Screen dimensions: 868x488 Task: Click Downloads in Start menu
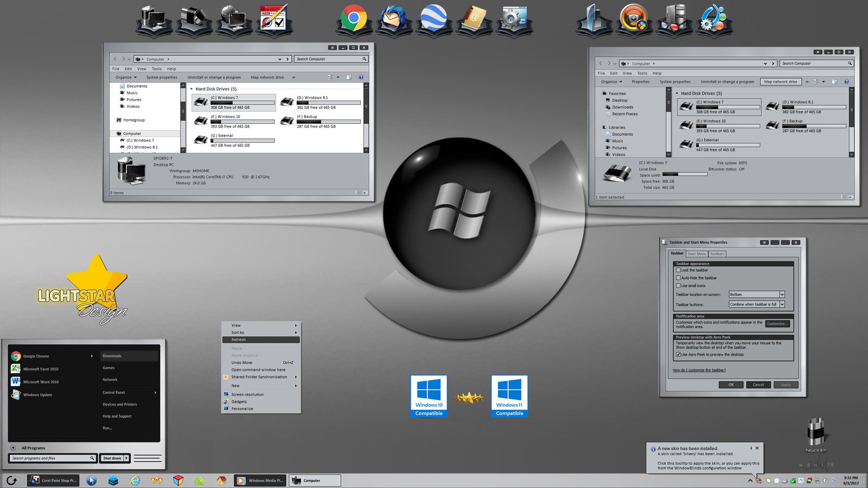tap(129, 356)
